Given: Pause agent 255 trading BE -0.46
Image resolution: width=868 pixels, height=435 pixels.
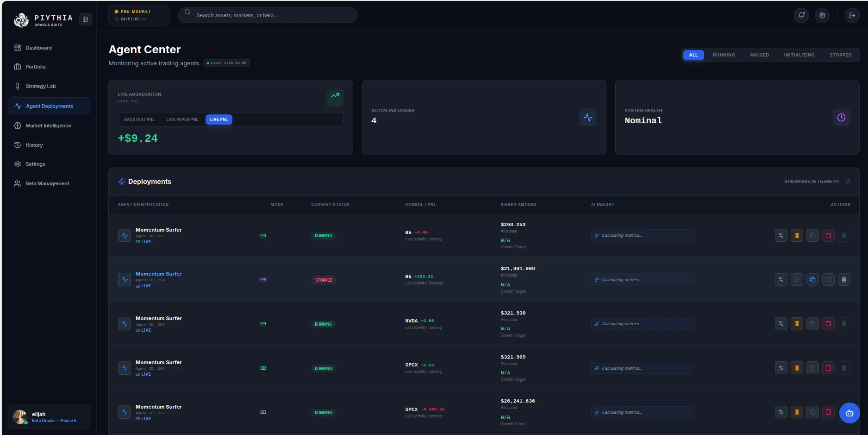Looking at the screenshot, I should point(797,235).
